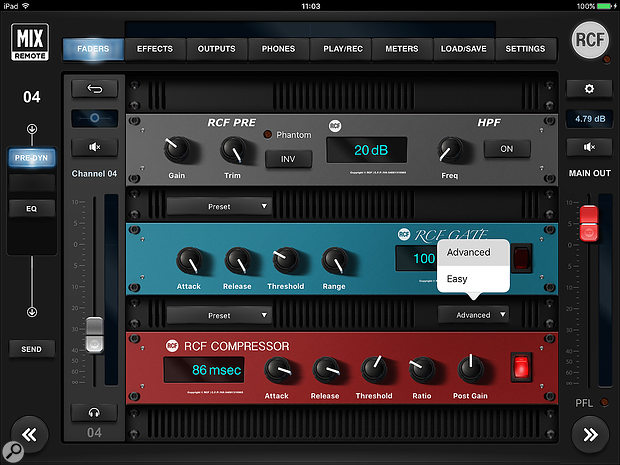The image size is (620, 465).
Task: Click the HPF Freq knob
Action: click(x=450, y=150)
